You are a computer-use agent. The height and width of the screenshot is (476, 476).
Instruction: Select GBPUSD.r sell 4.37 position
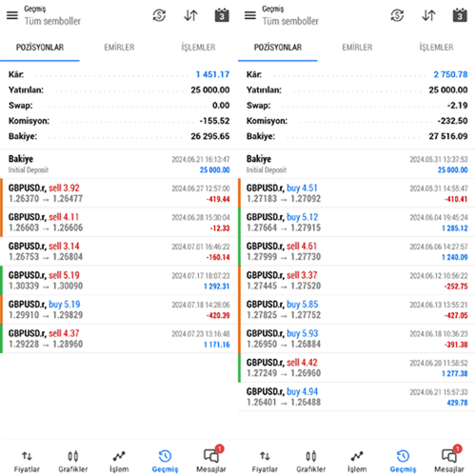pyautogui.click(x=119, y=339)
